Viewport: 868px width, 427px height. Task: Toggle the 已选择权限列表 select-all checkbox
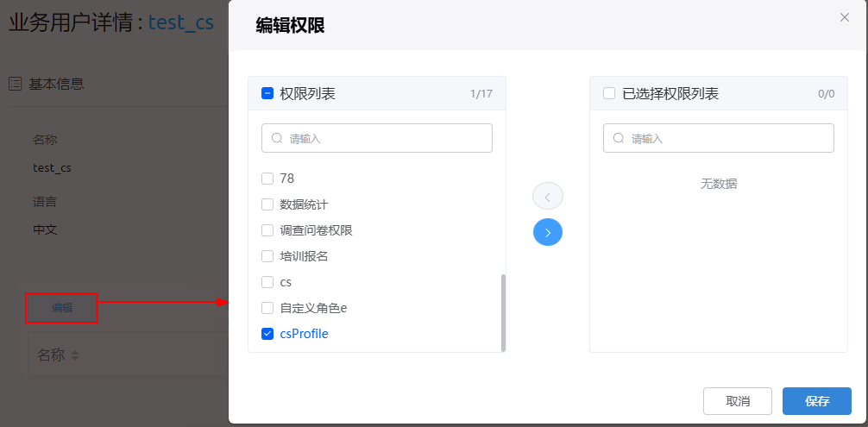pyautogui.click(x=609, y=93)
